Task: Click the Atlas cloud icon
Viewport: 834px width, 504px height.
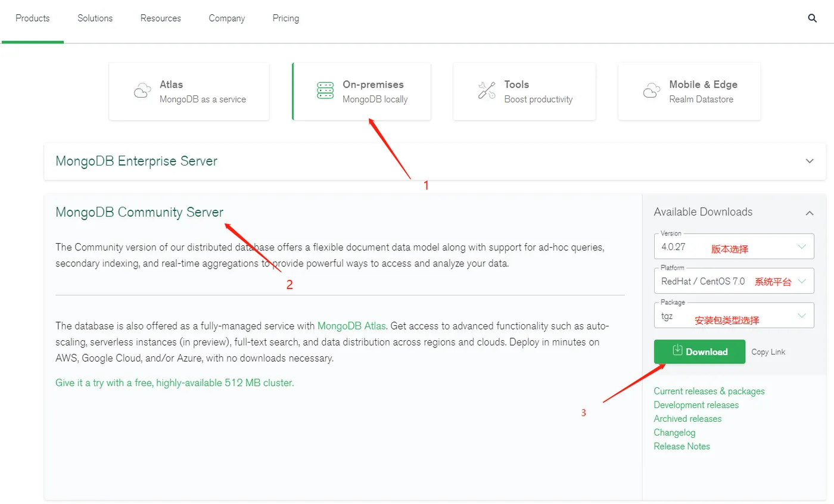Action: 142,91
